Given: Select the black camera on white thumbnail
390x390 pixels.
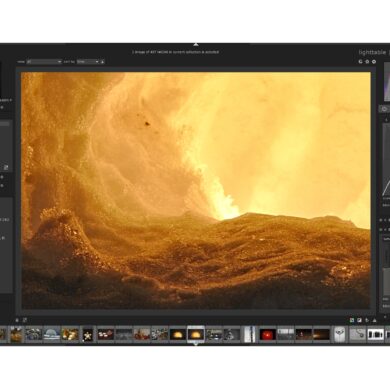Looking at the screenshot, I should [x=376, y=334].
